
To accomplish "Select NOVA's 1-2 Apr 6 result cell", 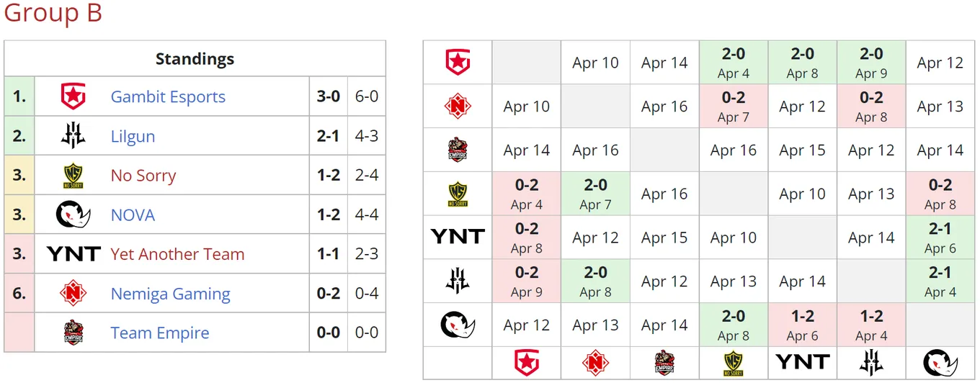I will point(803,325).
